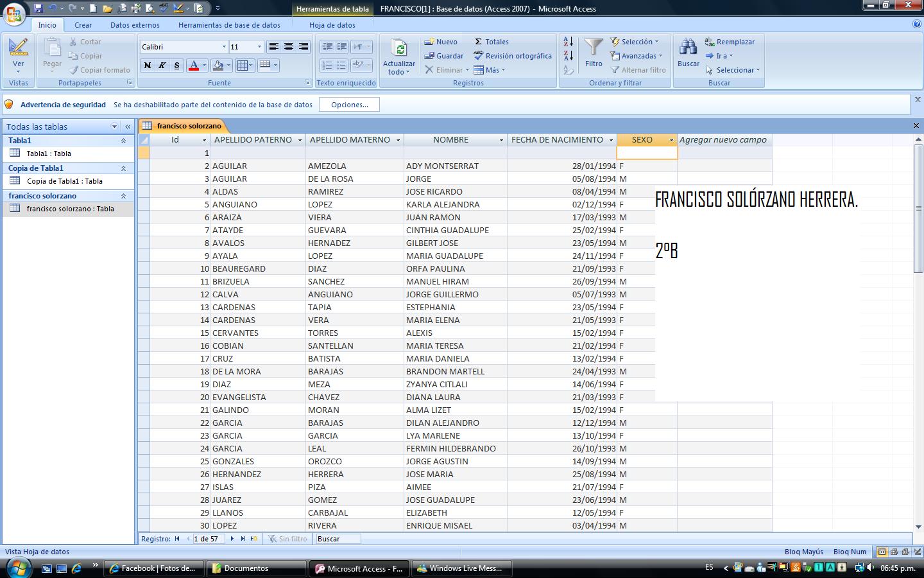Open Datos externos ribbon tab
Screen dimensions: 924x578
coord(135,25)
